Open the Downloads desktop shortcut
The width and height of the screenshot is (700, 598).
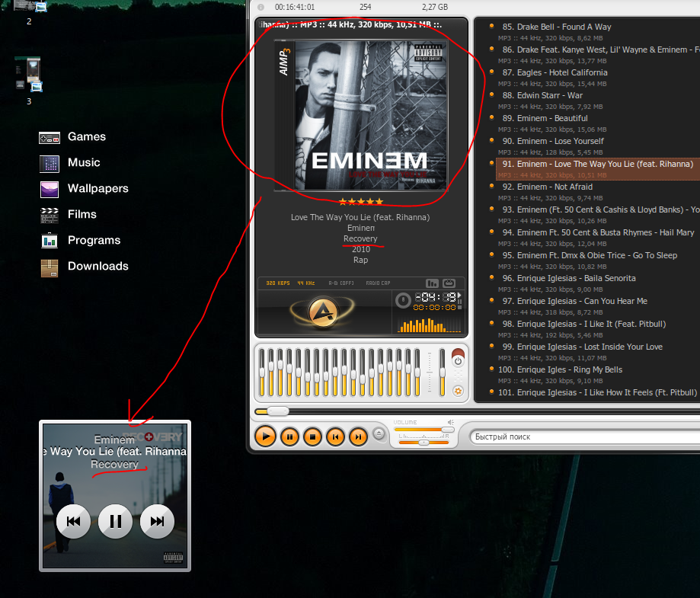tap(84, 267)
